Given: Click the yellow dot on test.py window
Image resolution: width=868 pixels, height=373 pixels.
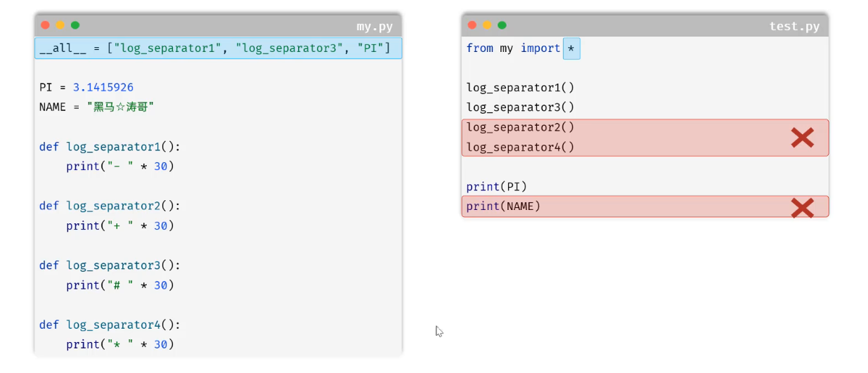Looking at the screenshot, I should (x=487, y=25).
